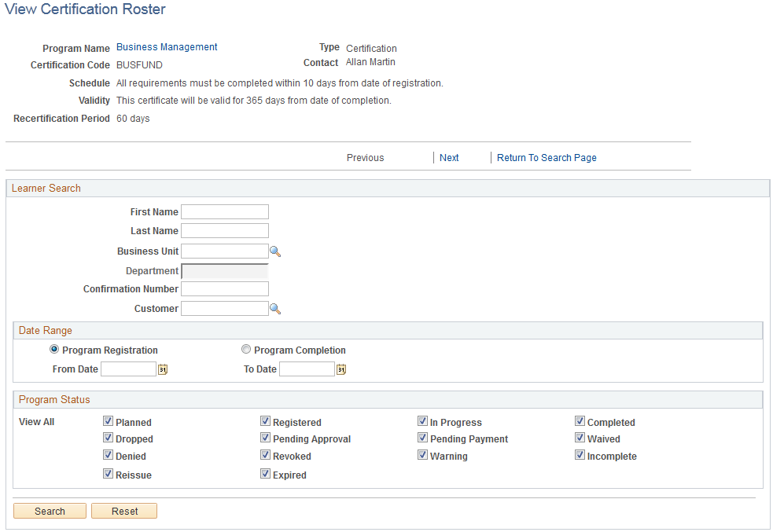This screenshot has height=532, width=773.
Task: Click the Program Status section header
Action: (388, 399)
